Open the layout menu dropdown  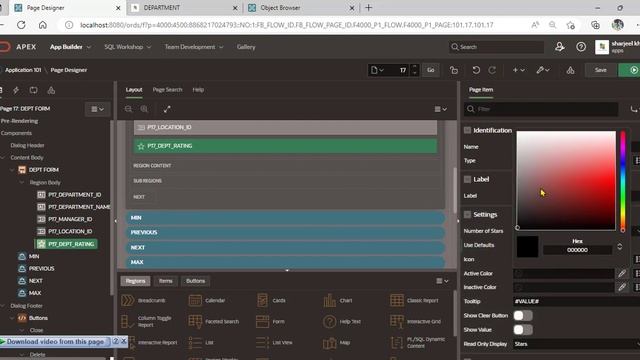440,109
